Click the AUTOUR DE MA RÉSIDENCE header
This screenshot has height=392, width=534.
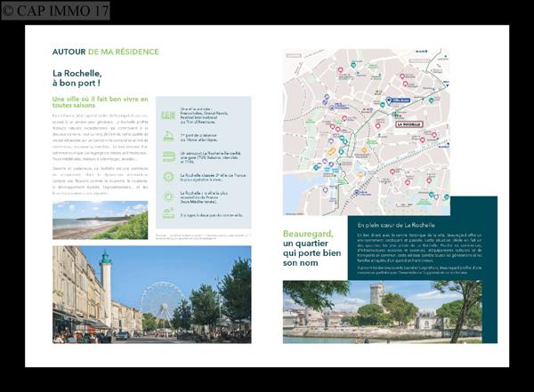(106, 52)
